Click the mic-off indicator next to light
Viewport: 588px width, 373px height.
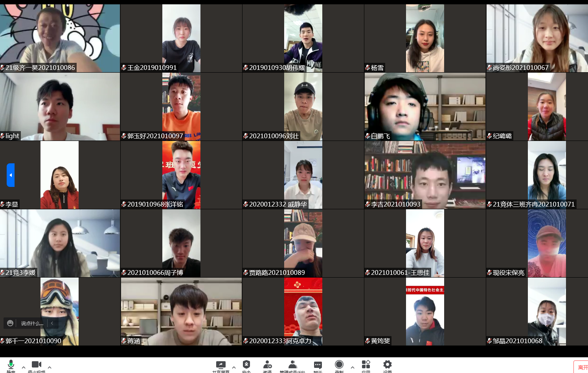pyautogui.click(x=3, y=136)
